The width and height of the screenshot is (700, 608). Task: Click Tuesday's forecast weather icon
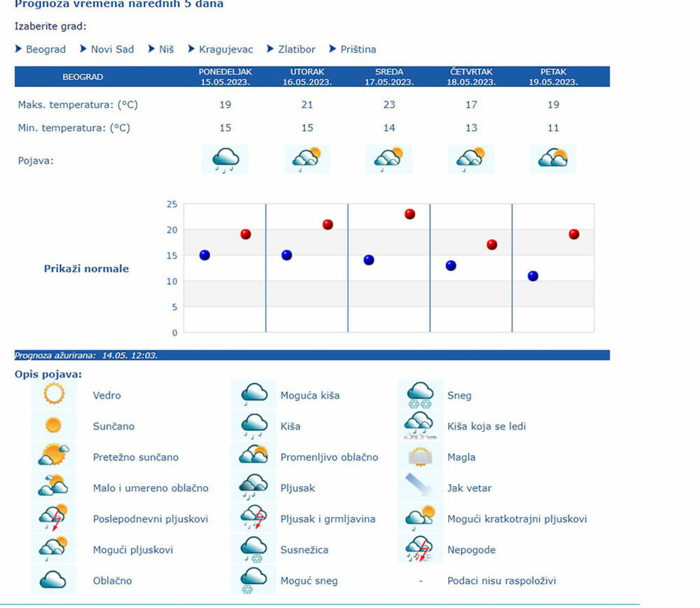307,159
